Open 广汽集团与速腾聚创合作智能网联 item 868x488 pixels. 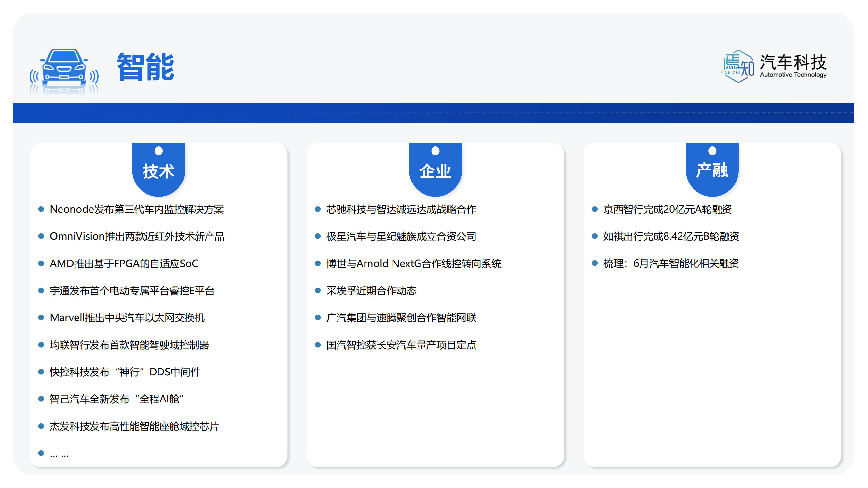(x=401, y=318)
